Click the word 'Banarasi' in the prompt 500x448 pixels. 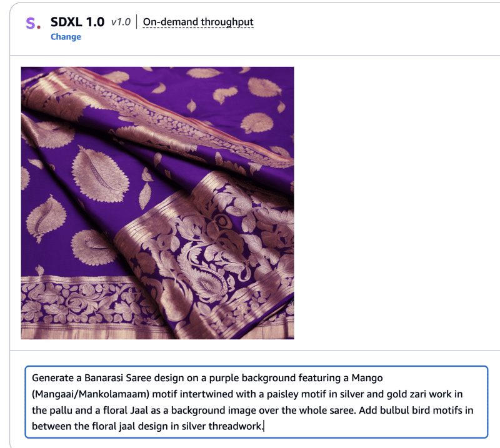point(104,378)
